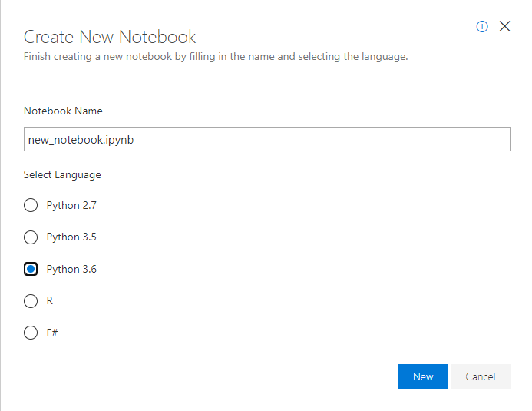Click the Create New Notebook heading
The height and width of the screenshot is (411, 532).
[110, 36]
